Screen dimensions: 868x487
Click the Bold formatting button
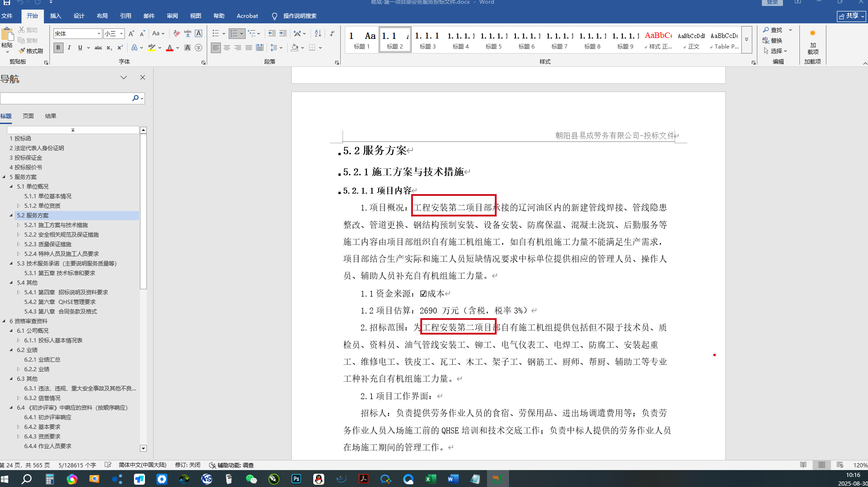[58, 48]
